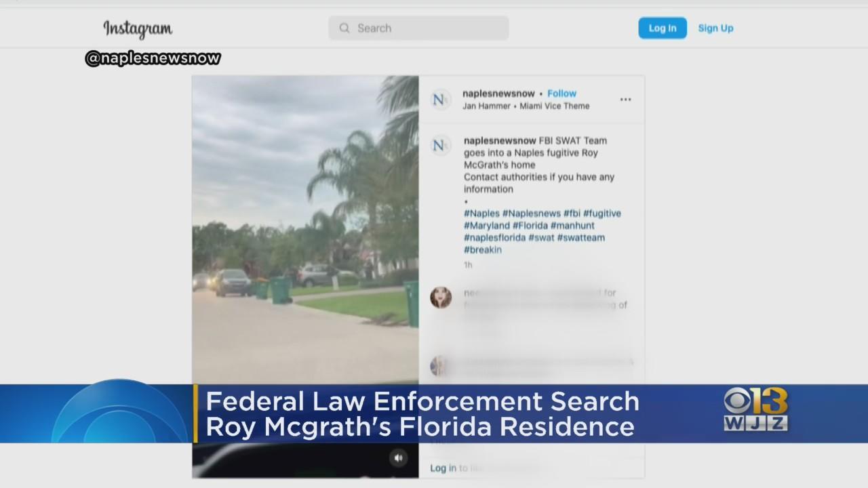Toggle the video sound speaker icon
The image size is (868, 488).
398,457
